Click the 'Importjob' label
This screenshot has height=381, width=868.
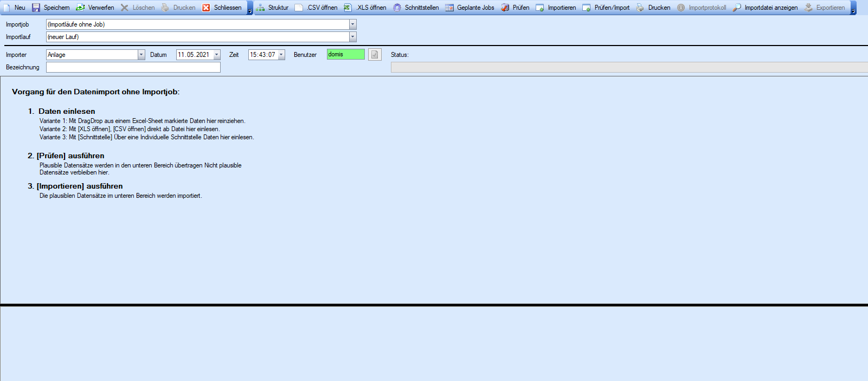point(17,24)
